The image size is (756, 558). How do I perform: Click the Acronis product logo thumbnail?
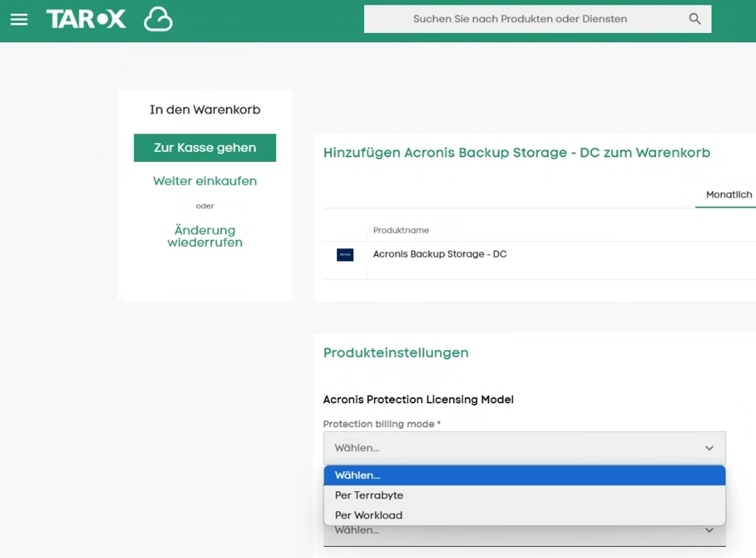pyautogui.click(x=345, y=255)
